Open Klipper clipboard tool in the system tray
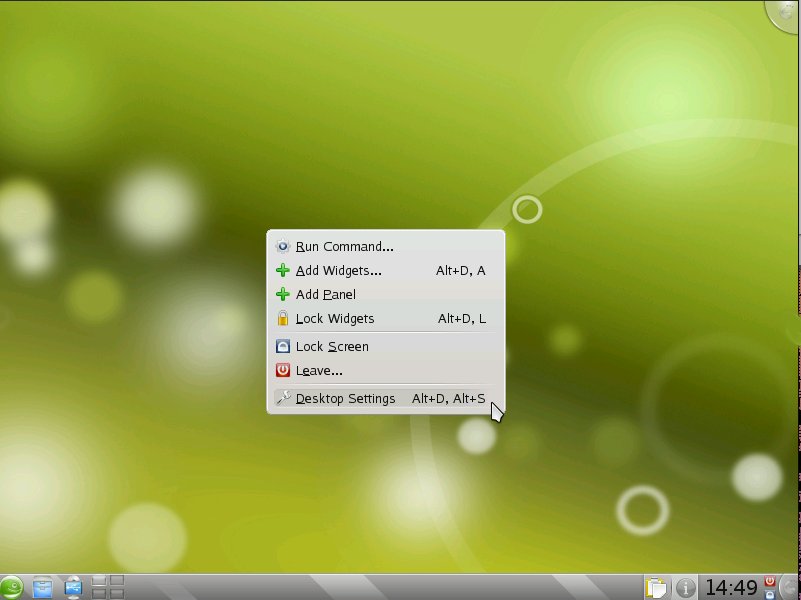The width and height of the screenshot is (801, 600). [x=655, y=587]
